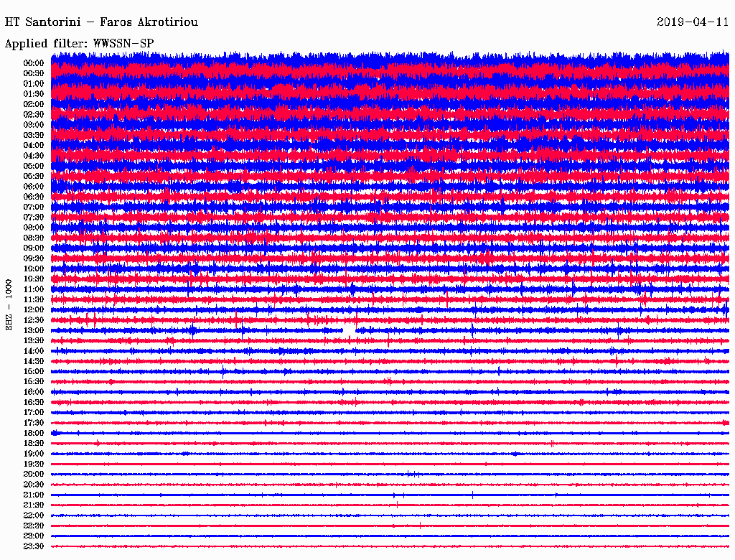
Task: Select the 06:00 time label
Action: [x=34, y=186]
